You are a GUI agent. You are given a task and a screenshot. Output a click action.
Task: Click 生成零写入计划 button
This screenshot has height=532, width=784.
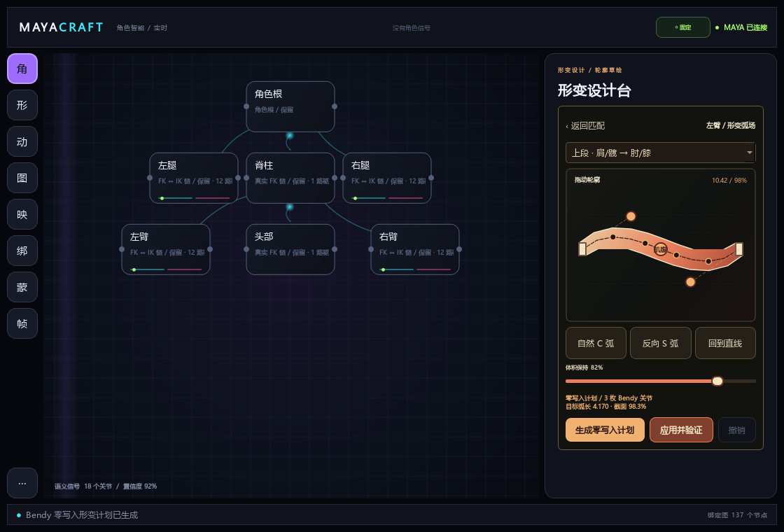[605, 430]
